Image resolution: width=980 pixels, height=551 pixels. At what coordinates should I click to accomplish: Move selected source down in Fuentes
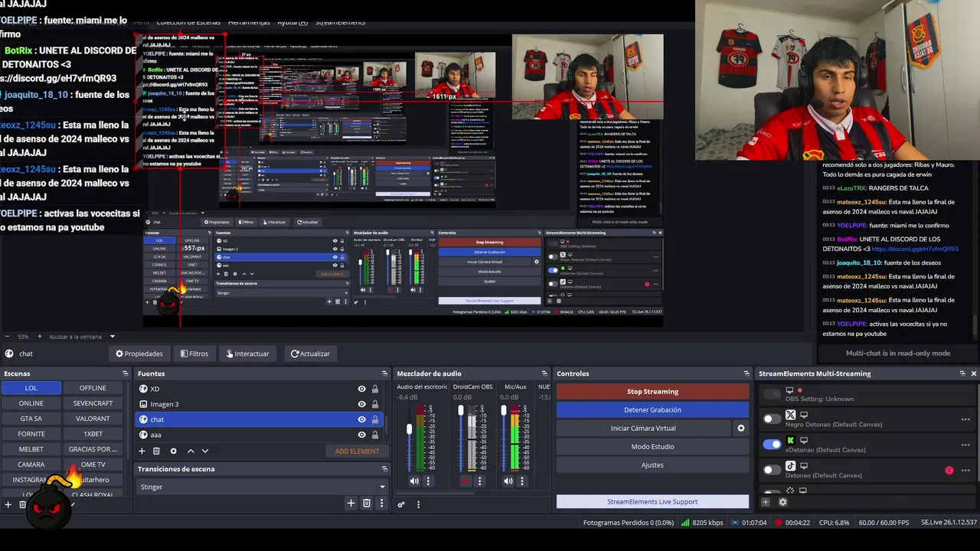204,451
